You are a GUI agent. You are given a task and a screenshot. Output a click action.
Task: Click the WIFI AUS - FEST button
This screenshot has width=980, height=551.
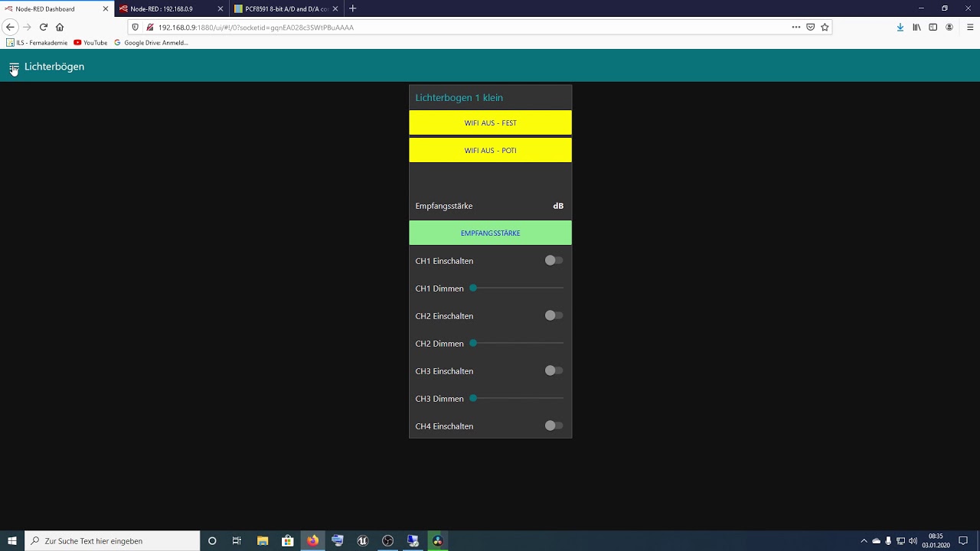point(490,122)
